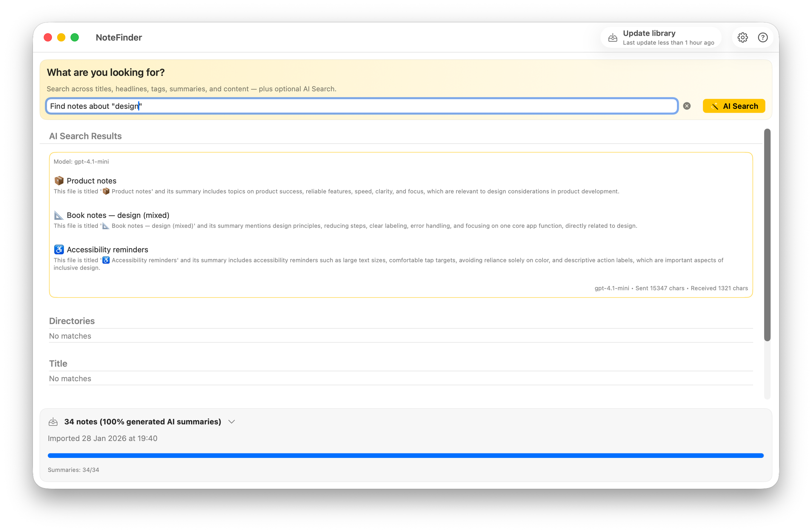Click the import tray icon next to 34 notes
This screenshot has height=532, width=812.
pyautogui.click(x=53, y=422)
